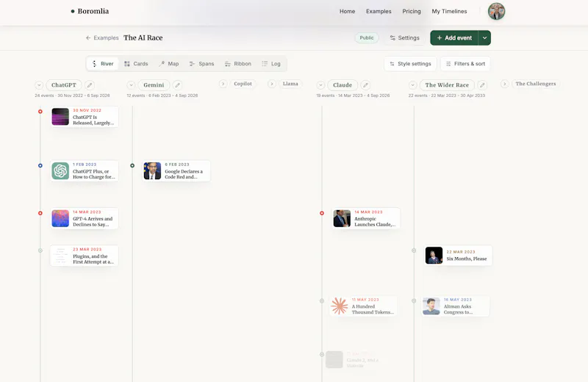This screenshot has width=588, height=382.
Task: Click the 22 Mar 2023 timeline marker
Action: (x=414, y=251)
